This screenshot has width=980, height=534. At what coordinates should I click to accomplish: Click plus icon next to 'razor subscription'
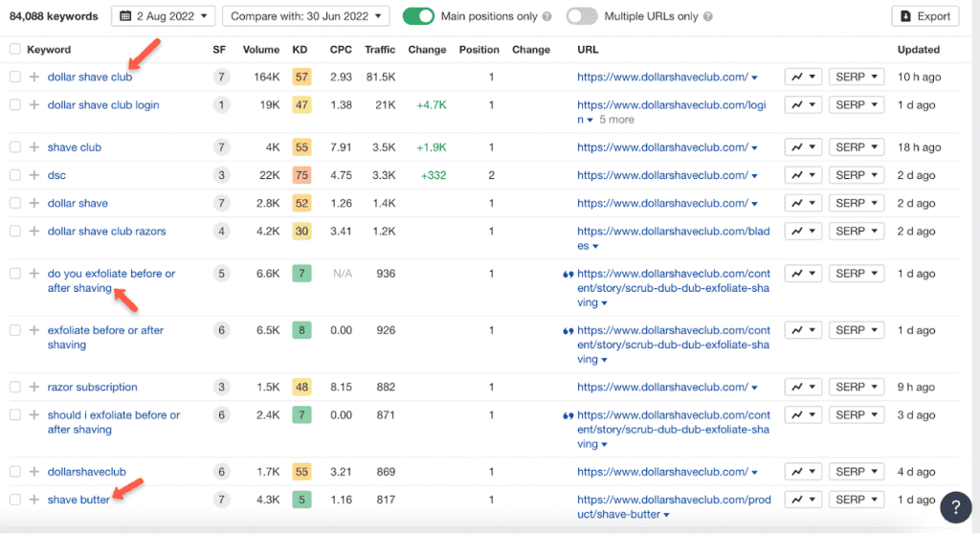point(33,388)
